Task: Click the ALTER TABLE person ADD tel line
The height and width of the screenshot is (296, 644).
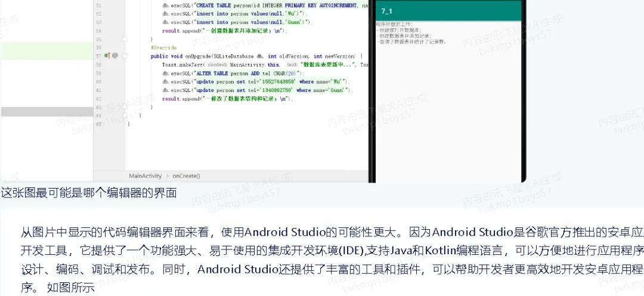Action: pos(233,73)
